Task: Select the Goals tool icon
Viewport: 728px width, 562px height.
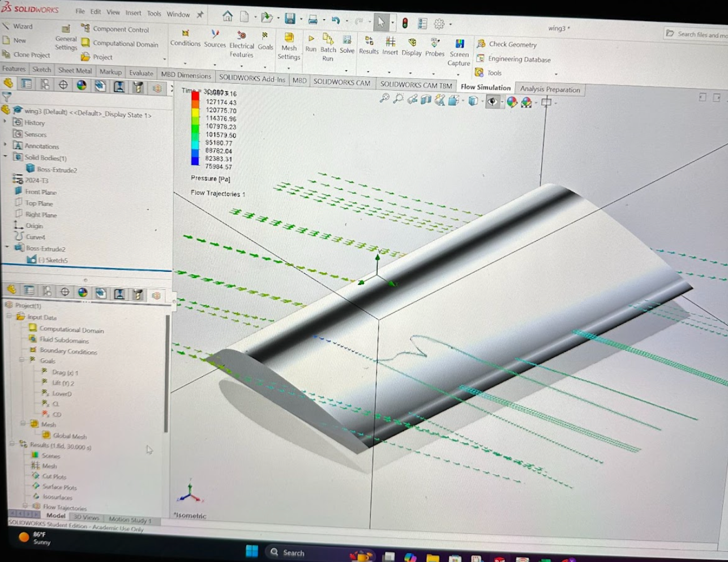Action: click(265, 41)
